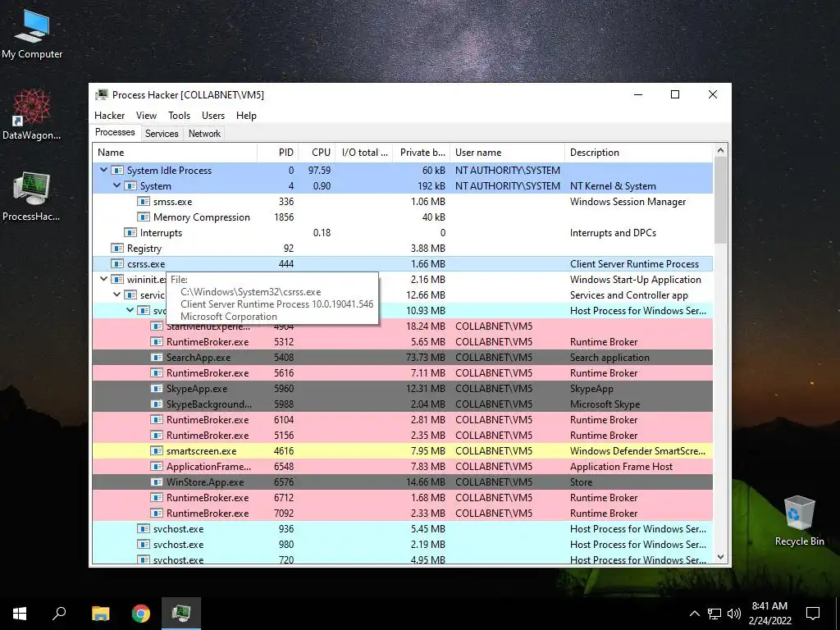The height and width of the screenshot is (630, 840).
Task: Click the SearchApp.exe process icon
Action: tap(157, 358)
